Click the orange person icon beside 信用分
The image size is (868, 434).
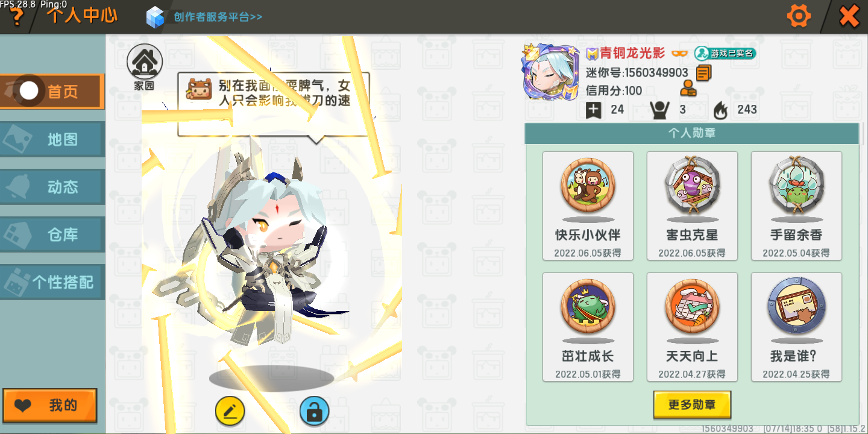click(x=688, y=89)
